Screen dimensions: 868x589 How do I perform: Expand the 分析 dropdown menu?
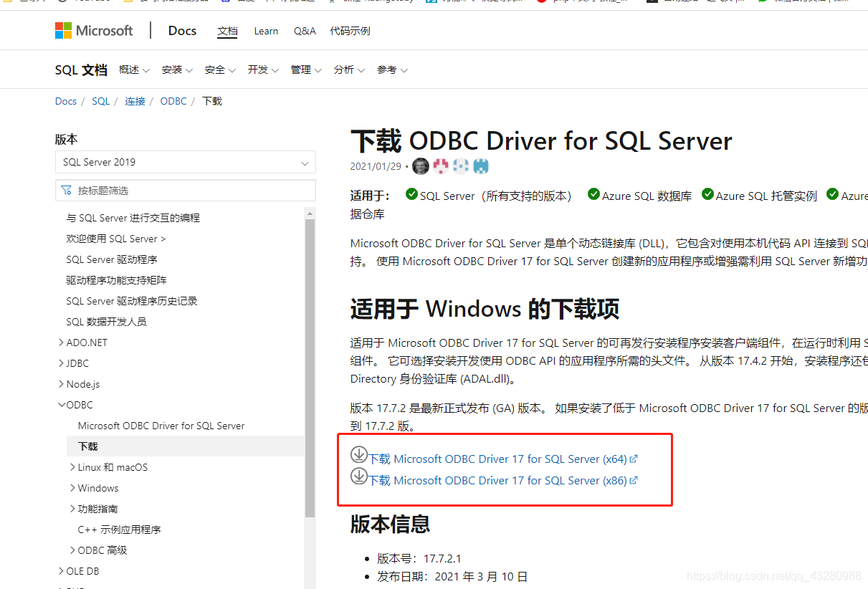tap(349, 70)
